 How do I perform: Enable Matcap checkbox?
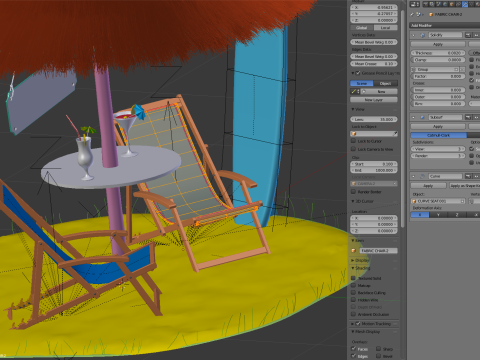[353, 285]
